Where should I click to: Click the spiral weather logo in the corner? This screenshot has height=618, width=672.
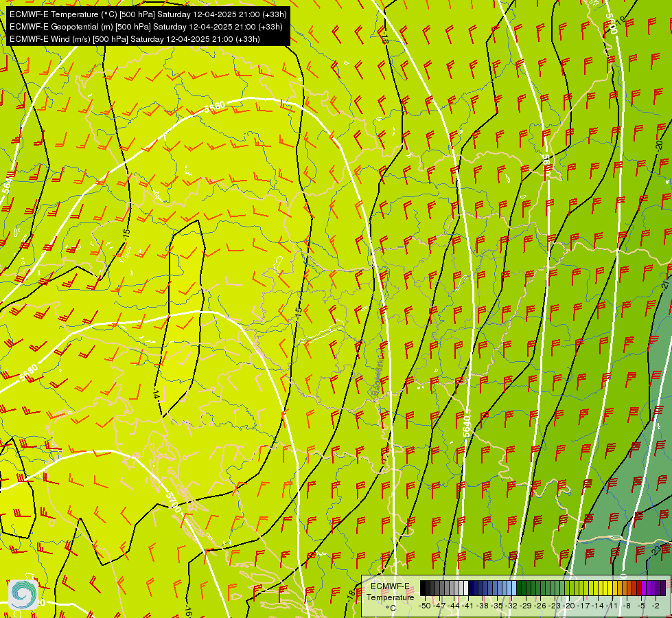(x=23, y=594)
